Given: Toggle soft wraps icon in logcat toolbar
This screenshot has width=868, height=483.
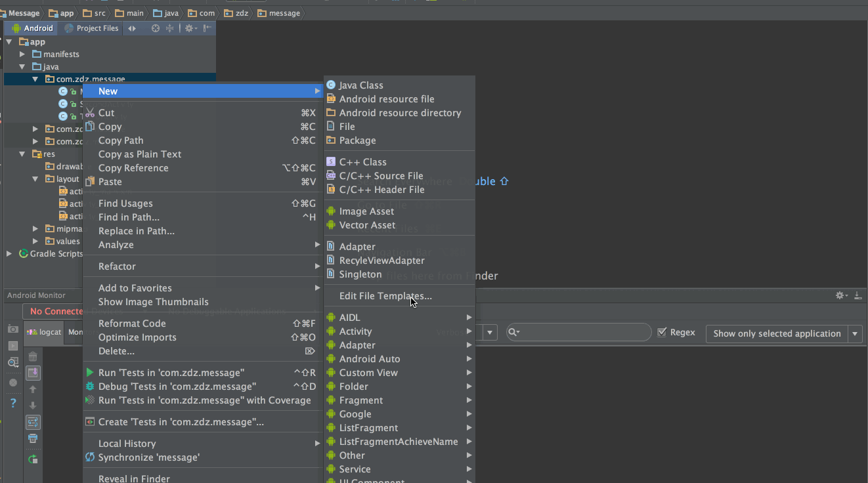Looking at the screenshot, I should click(33, 422).
